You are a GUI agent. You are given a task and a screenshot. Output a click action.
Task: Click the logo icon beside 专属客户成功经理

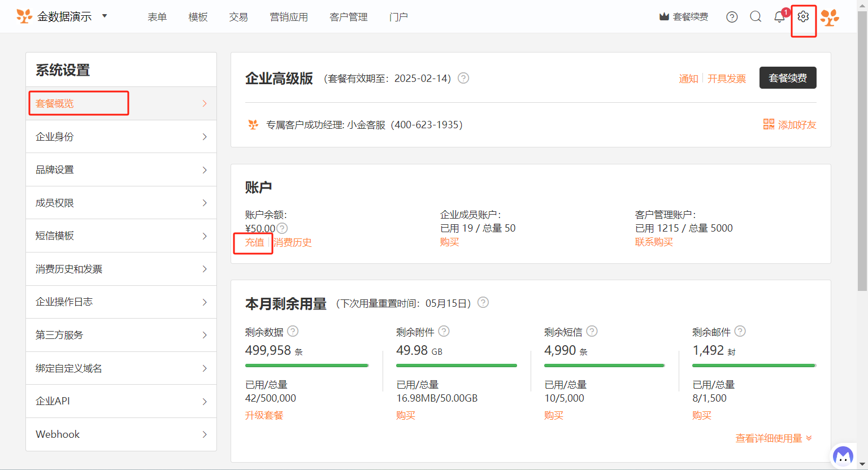click(x=253, y=124)
